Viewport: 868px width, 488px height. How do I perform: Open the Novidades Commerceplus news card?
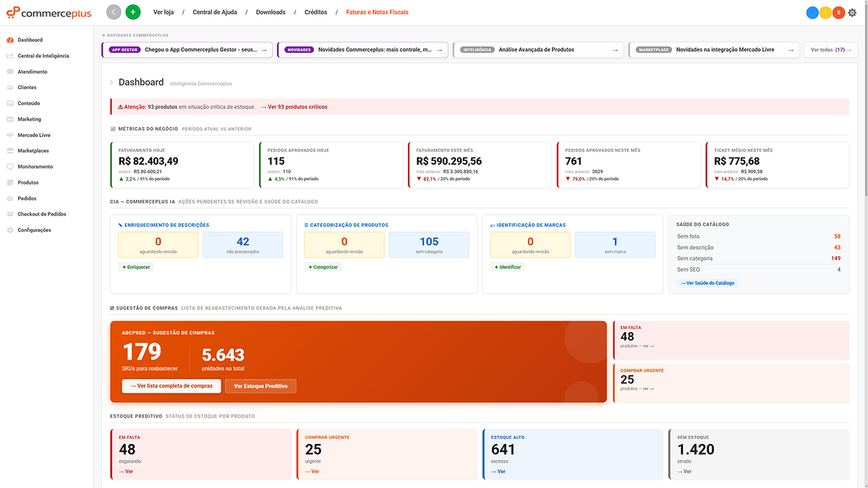click(365, 50)
